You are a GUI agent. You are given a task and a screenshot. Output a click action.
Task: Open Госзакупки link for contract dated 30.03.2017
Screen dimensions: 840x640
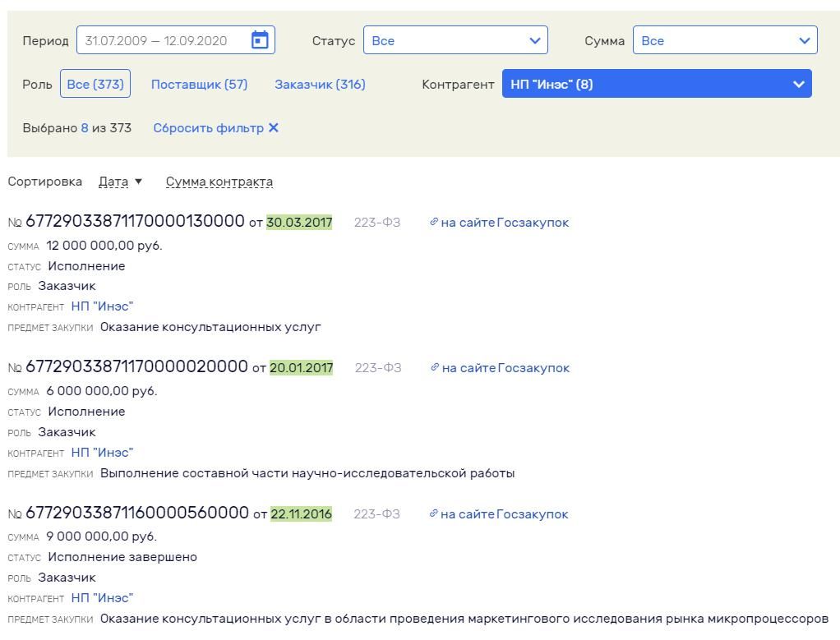click(505, 223)
